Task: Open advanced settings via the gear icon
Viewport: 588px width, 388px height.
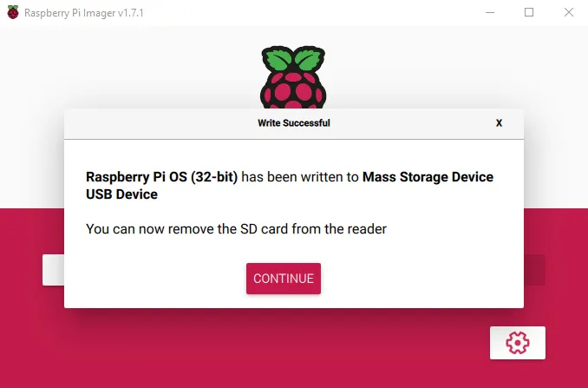Action: [x=518, y=343]
